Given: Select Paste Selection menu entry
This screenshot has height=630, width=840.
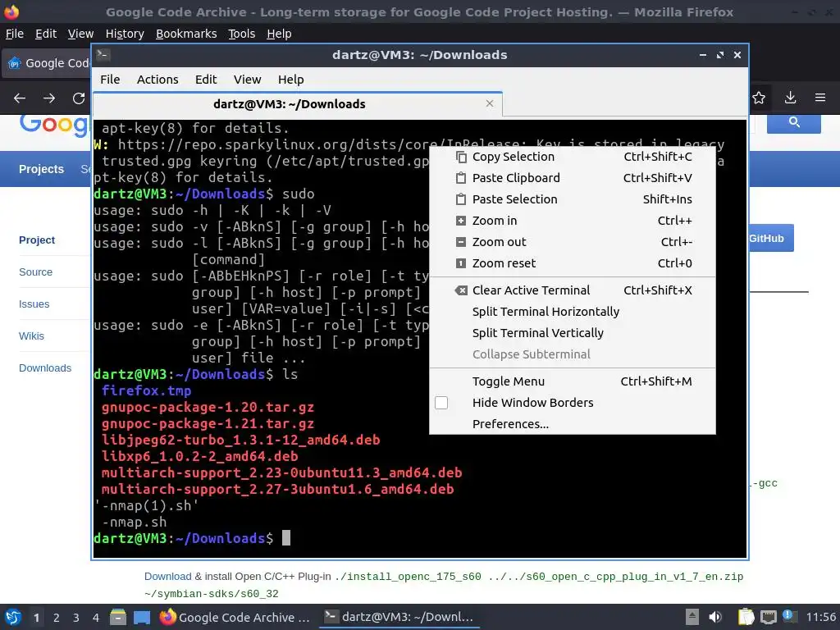Looking at the screenshot, I should click(572, 199).
